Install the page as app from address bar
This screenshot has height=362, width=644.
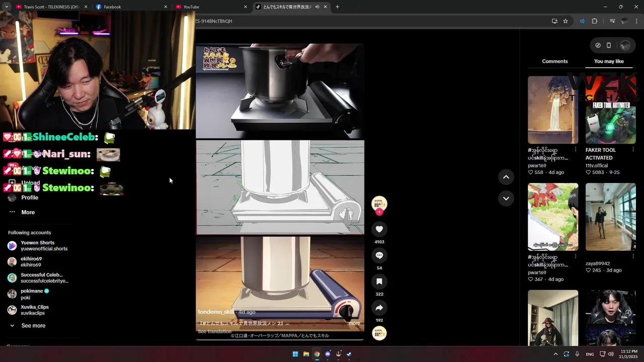coord(554,21)
